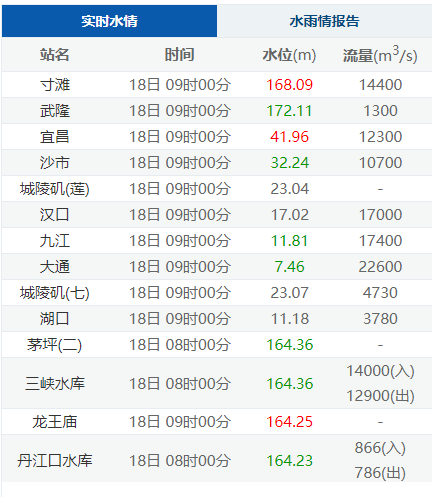Open the 三峡水库 reservoir entry
Viewport: 432px width, 497px height.
[55, 383]
